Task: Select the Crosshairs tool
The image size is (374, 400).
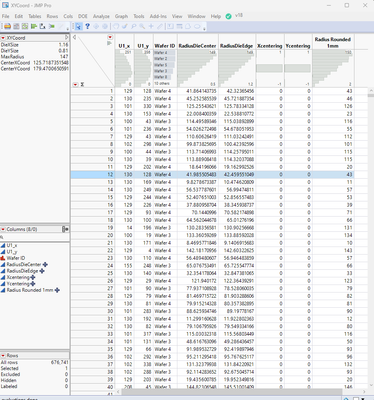Action: (151, 26)
